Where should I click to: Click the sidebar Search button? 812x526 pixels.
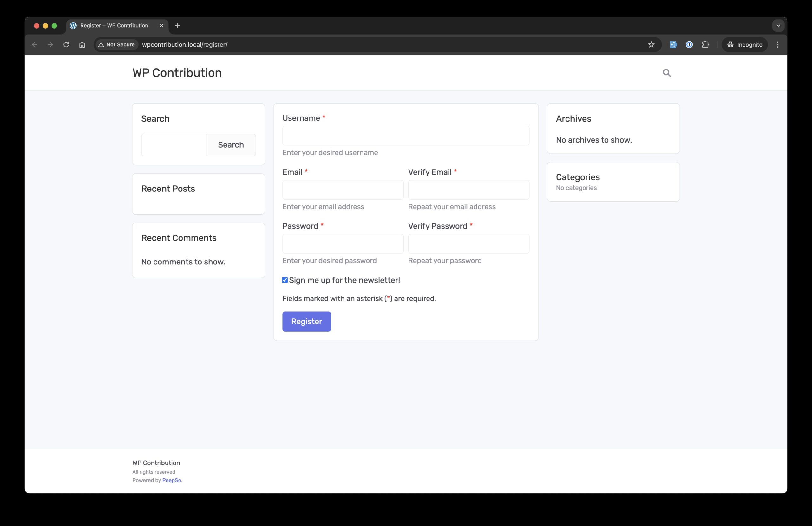pos(231,145)
